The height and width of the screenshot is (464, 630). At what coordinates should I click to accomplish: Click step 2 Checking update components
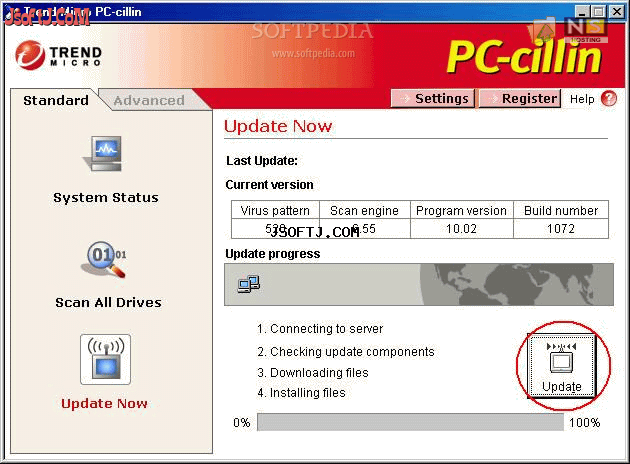coord(346,352)
